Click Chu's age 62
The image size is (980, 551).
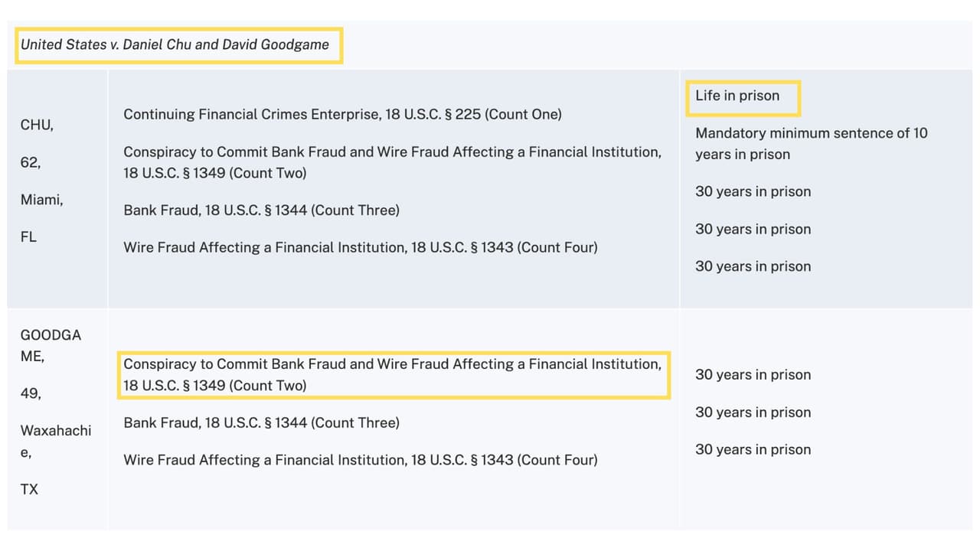point(31,162)
